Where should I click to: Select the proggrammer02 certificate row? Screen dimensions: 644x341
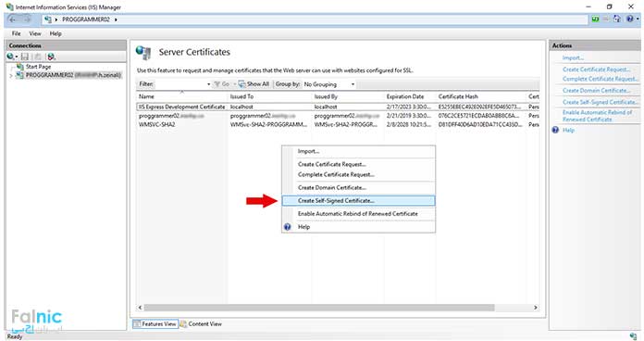(x=338, y=116)
